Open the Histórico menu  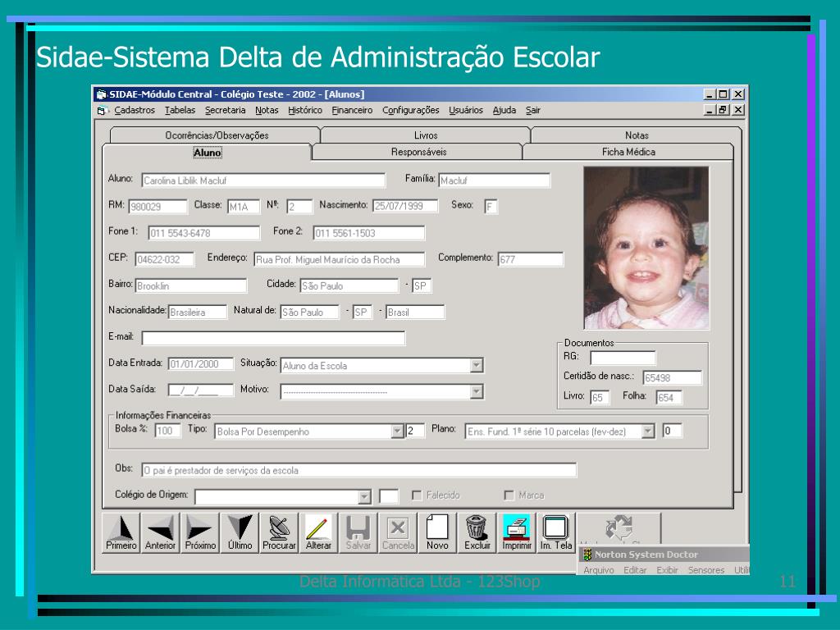click(305, 110)
